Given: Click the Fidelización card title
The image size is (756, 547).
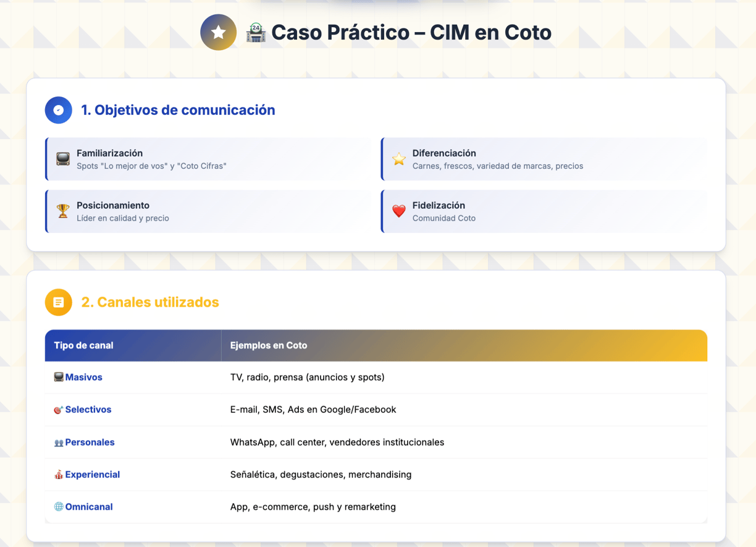Looking at the screenshot, I should click(x=439, y=205).
